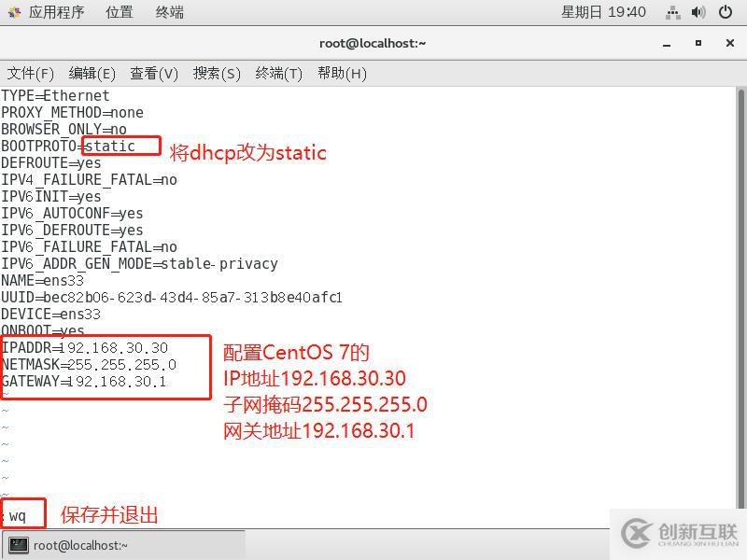Open the 终端(T) menu in window
Screen dimensions: 747x560
click(x=278, y=74)
